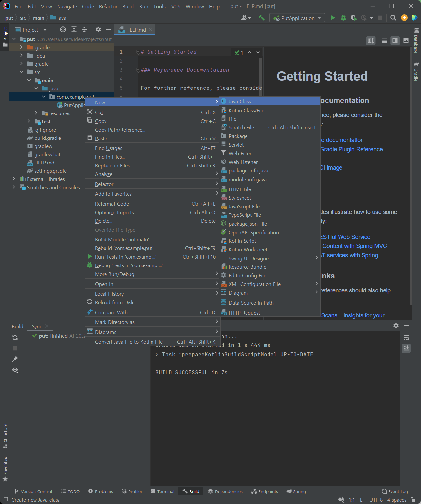Toggle auto-scroll preview icon
Image resolution: width=421 pixels, height=504 pixels.
tap(371, 41)
